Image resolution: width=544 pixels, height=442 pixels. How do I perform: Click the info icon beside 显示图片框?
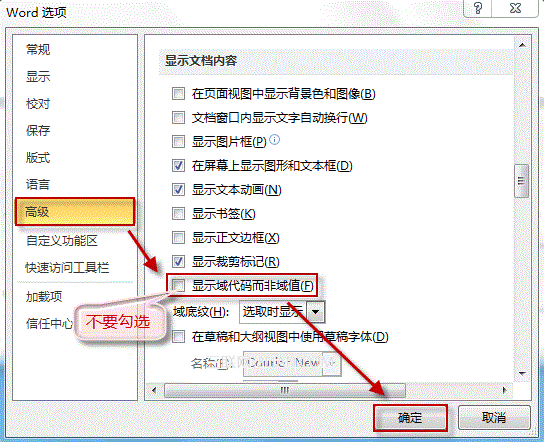point(274,140)
